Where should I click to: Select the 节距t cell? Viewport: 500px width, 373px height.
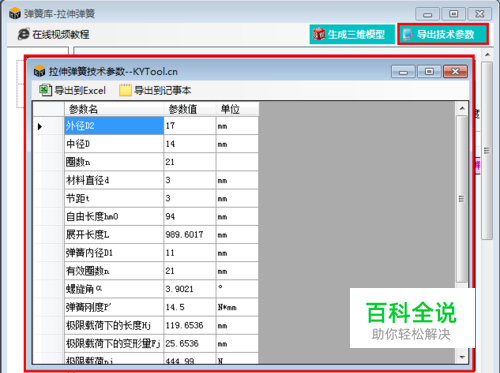tap(114, 198)
